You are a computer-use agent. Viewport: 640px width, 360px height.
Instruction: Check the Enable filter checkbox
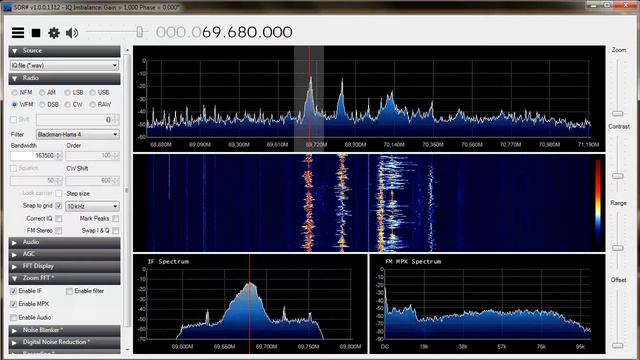(x=69, y=291)
